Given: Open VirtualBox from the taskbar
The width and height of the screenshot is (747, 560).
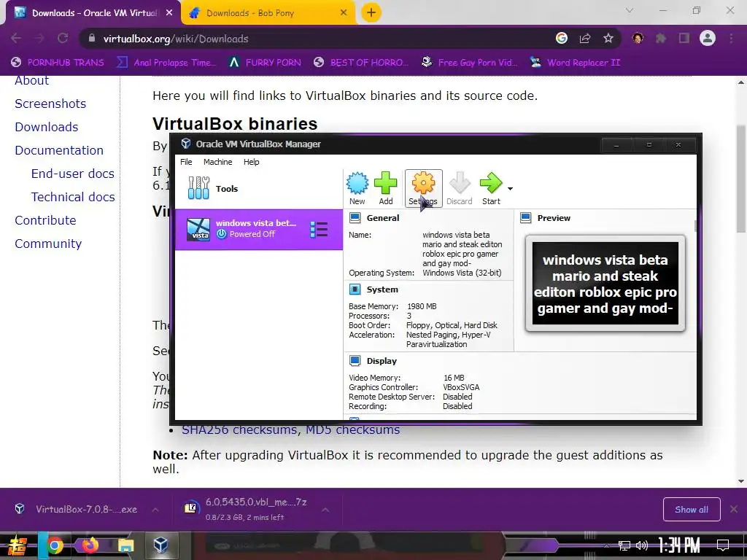Looking at the screenshot, I should (x=161, y=545).
